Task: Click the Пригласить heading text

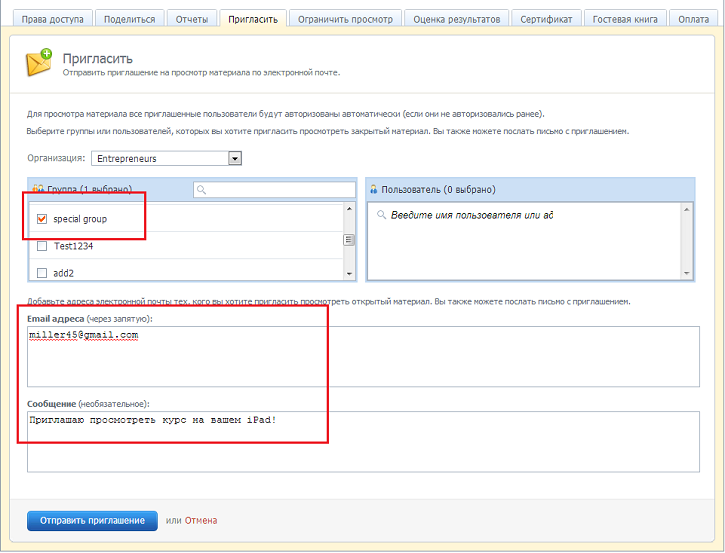Action: coord(98,59)
